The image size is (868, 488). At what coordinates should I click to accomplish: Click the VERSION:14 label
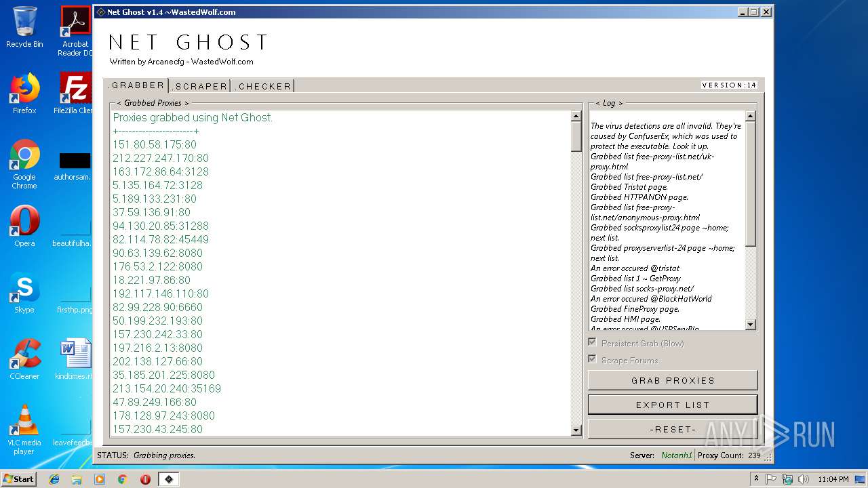(x=729, y=85)
